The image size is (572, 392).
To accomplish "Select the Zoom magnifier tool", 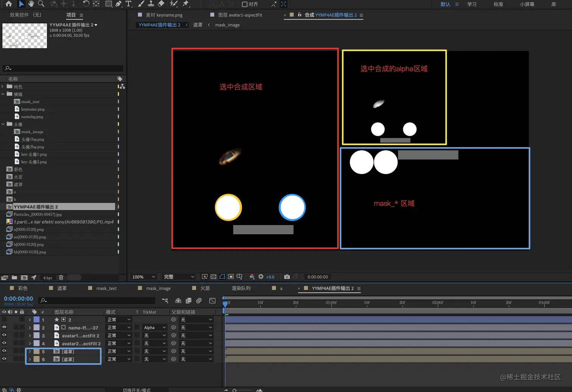I will [x=41, y=4].
